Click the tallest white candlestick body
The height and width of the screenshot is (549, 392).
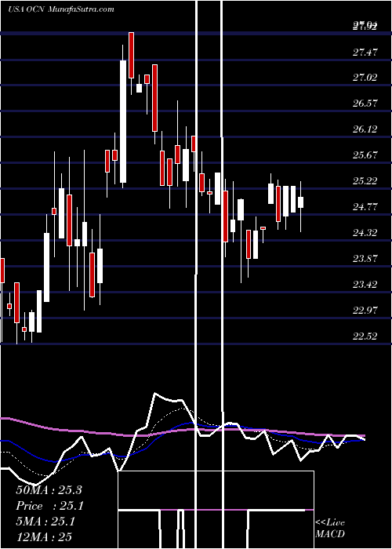tap(123, 122)
